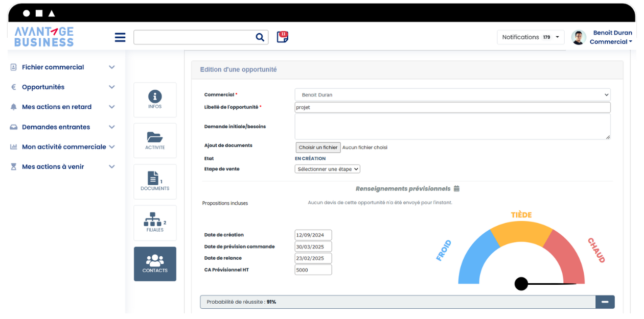
Task: Select Mes actions en retard in the sidebar
Action: pyautogui.click(x=56, y=107)
